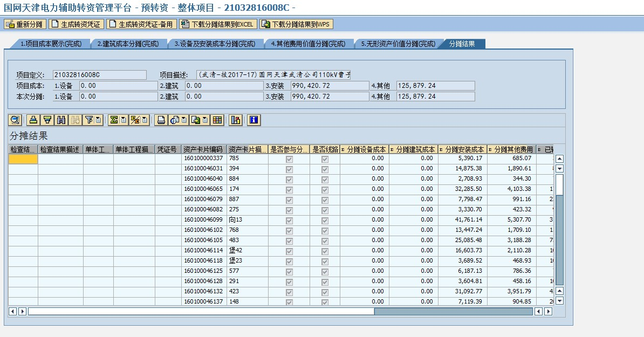Image resolution: width=644 pixels, height=337 pixels.
Task: Open tab 5.无形资产价值分摊(完成)
Action: (398, 44)
